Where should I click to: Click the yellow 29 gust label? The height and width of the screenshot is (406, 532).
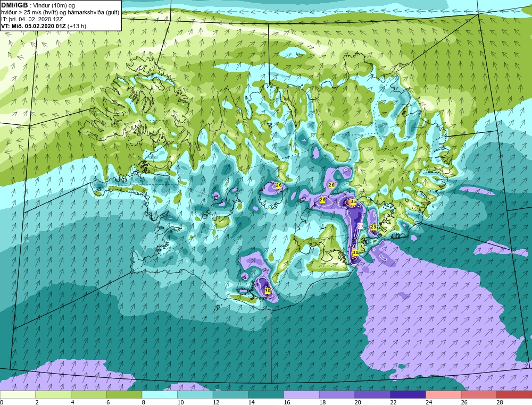[373, 227]
